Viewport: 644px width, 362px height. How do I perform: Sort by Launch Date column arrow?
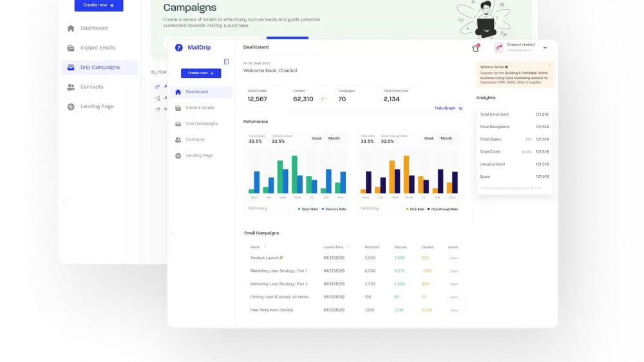348,247
